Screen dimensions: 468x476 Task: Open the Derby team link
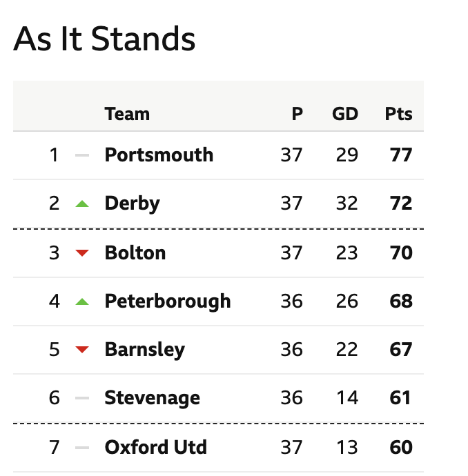pyautogui.click(x=132, y=204)
